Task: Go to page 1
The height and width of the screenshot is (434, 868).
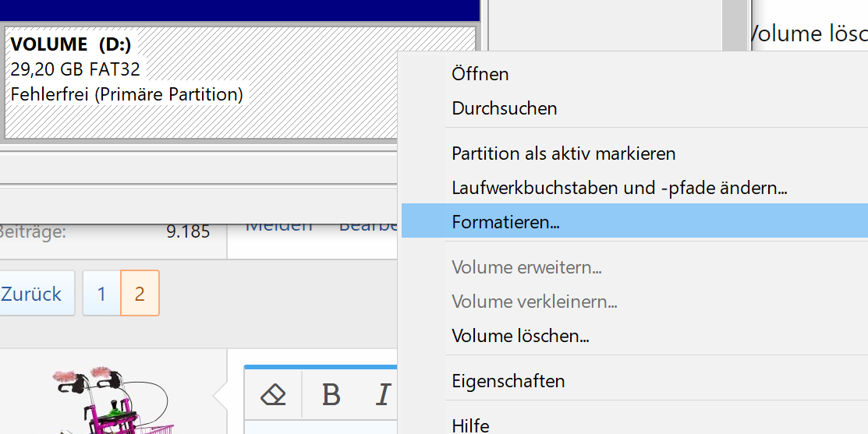Action: pos(101,294)
